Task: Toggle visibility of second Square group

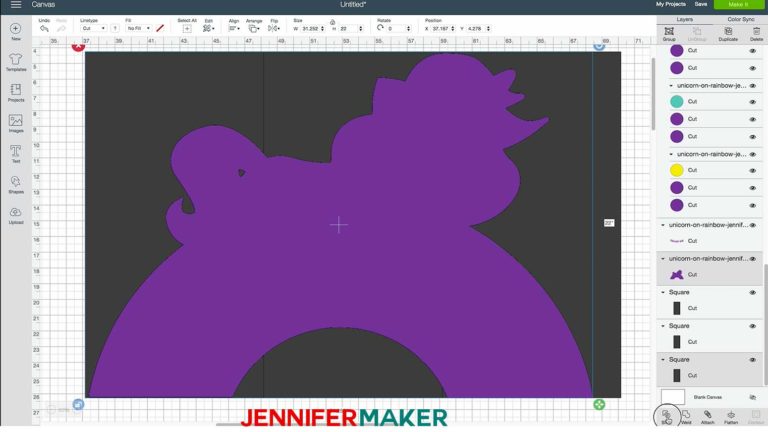Action: (x=753, y=326)
